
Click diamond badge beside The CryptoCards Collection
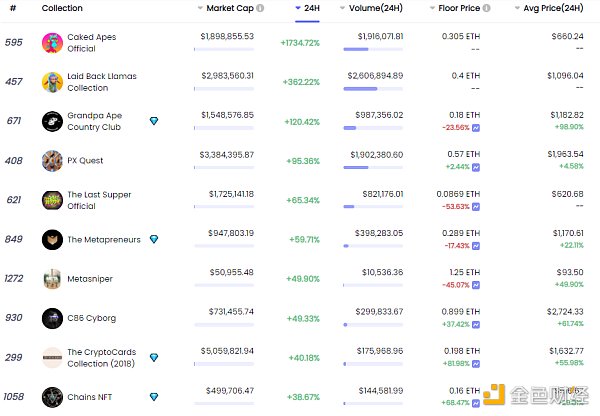[153, 357]
